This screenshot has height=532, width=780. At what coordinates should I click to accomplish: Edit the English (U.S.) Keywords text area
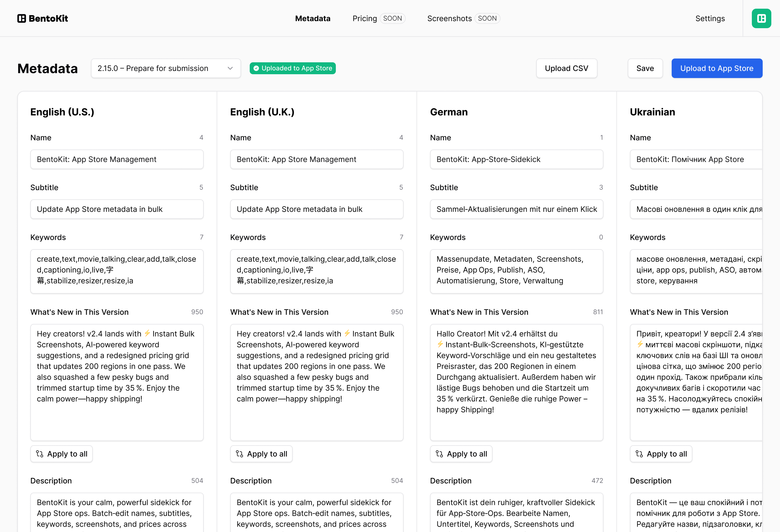117,271
